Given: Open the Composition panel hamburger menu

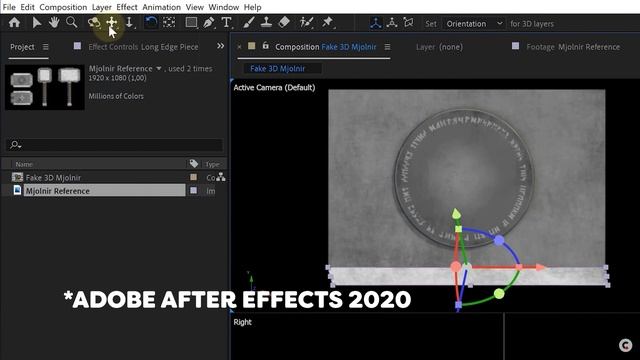Looking at the screenshot, I should 387,47.
